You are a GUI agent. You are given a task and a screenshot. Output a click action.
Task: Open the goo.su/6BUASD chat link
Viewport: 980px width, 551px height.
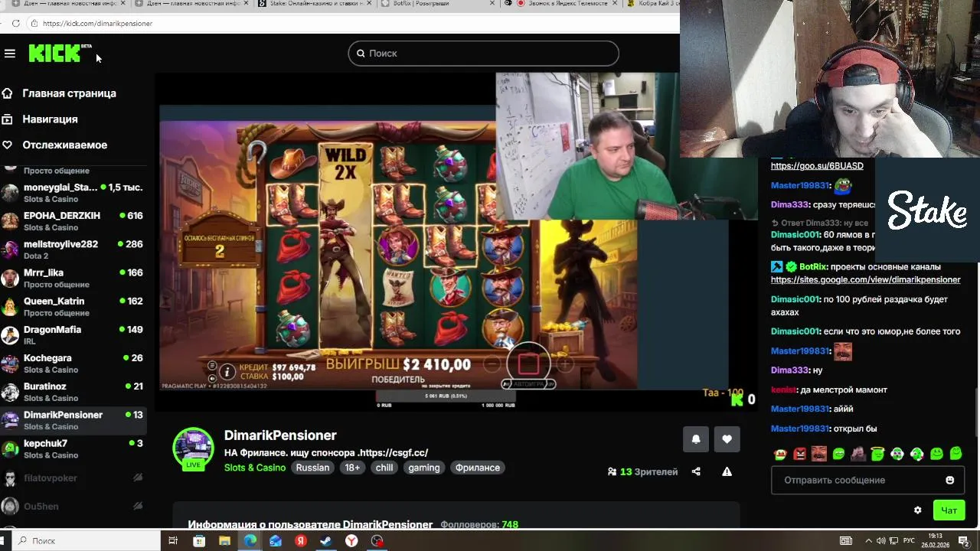click(x=817, y=166)
